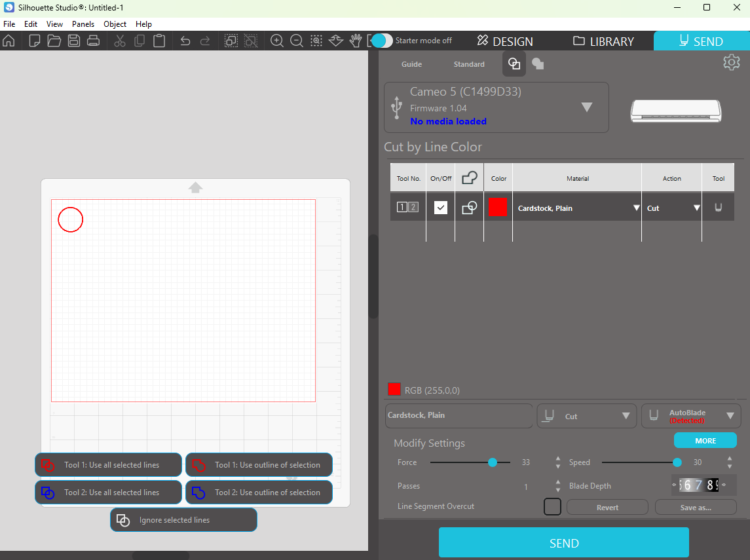Click the red color swatch in table
Image resolution: width=750 pixels, height=560 pixels.
tap(497, 208)
